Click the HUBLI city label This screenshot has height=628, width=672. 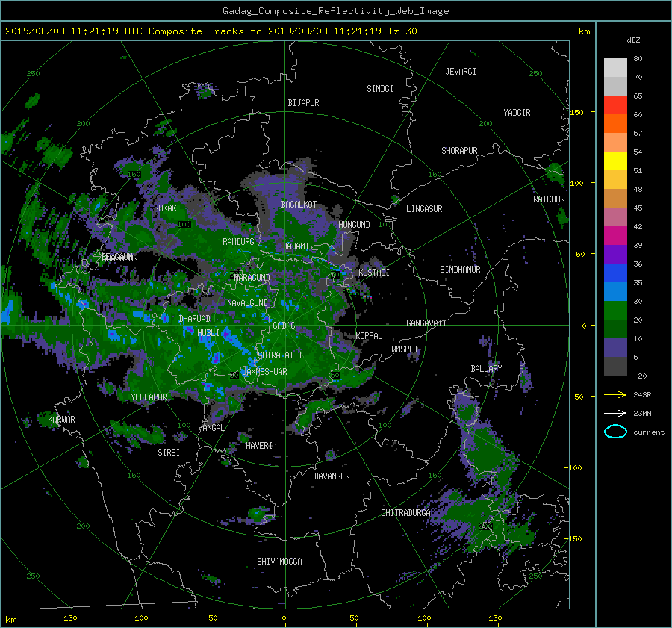208,332
